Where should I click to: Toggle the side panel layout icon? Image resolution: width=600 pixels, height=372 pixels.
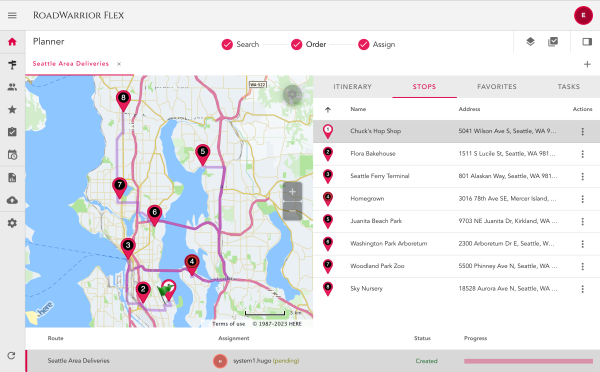pos(587,41)
